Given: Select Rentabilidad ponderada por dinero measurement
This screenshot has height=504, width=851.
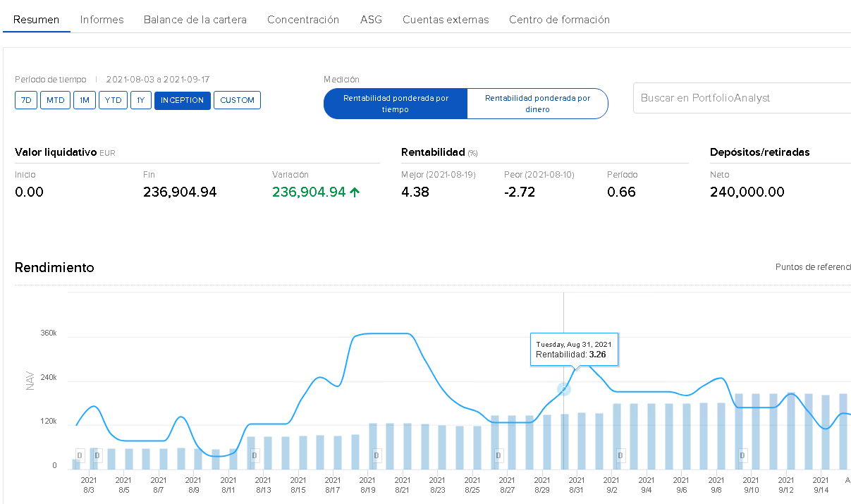Looking at the screenshot, I should tap(537, 104).
